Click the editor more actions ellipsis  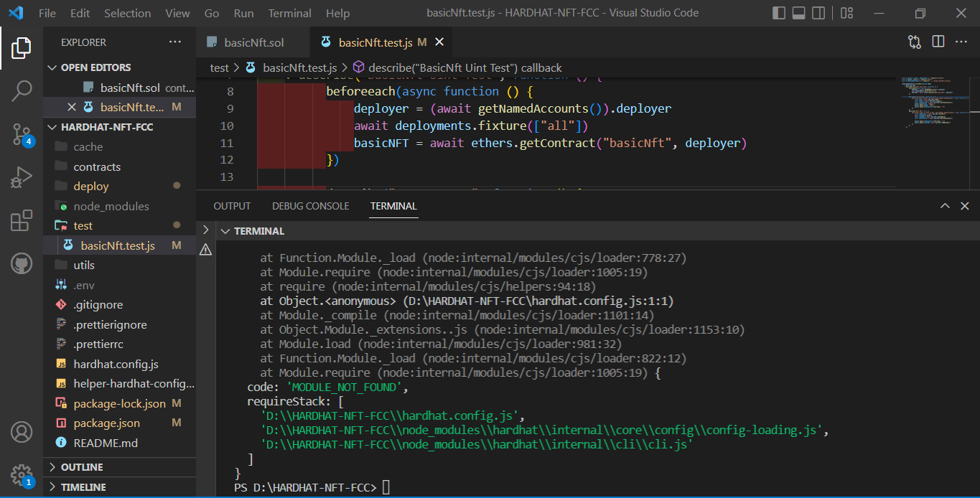pos(961,42)
